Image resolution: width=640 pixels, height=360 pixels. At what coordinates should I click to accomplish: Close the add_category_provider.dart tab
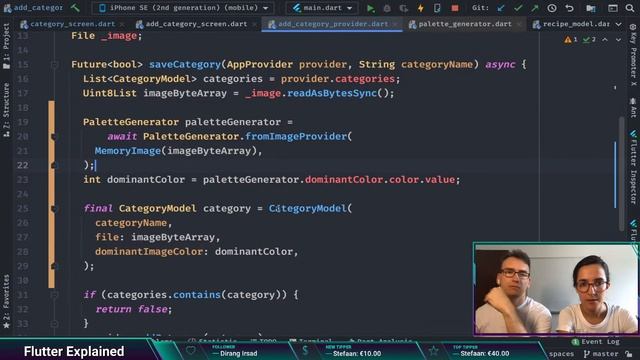[x=395, y=24]
